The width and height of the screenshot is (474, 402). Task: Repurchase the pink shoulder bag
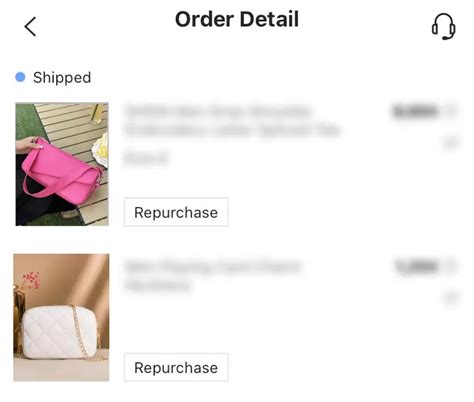point(176,212)
